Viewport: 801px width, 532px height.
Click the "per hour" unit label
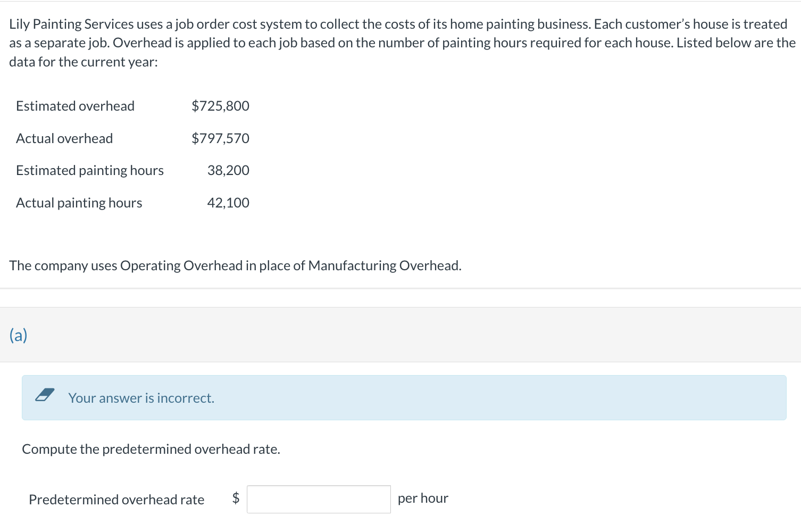click(423, 498)
